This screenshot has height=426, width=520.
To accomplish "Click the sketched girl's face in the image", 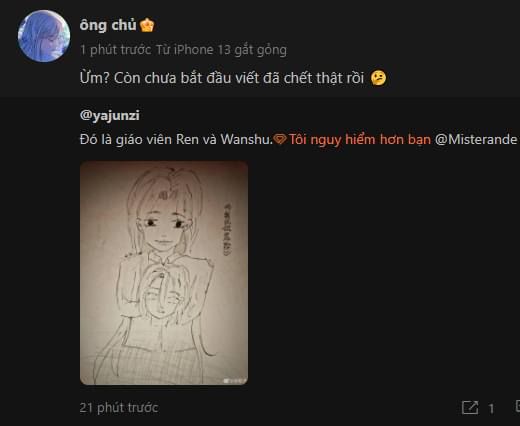I will (x=163, y=227).
